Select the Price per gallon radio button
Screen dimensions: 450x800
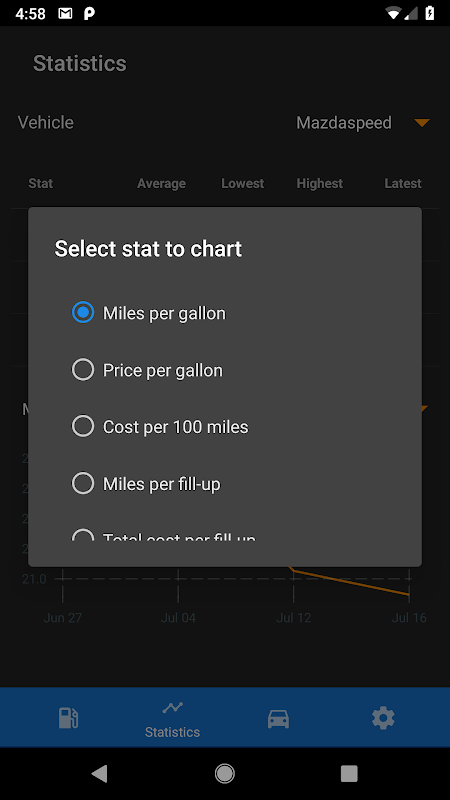[x=83, y=370]
